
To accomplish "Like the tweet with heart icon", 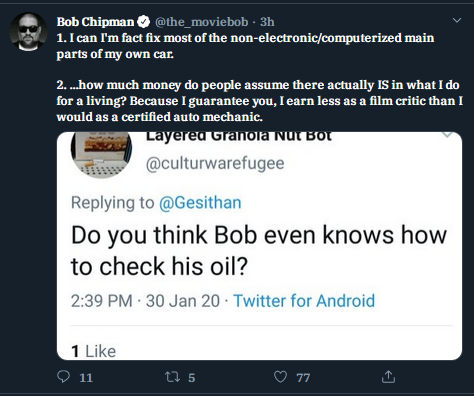I will [280, 377].
